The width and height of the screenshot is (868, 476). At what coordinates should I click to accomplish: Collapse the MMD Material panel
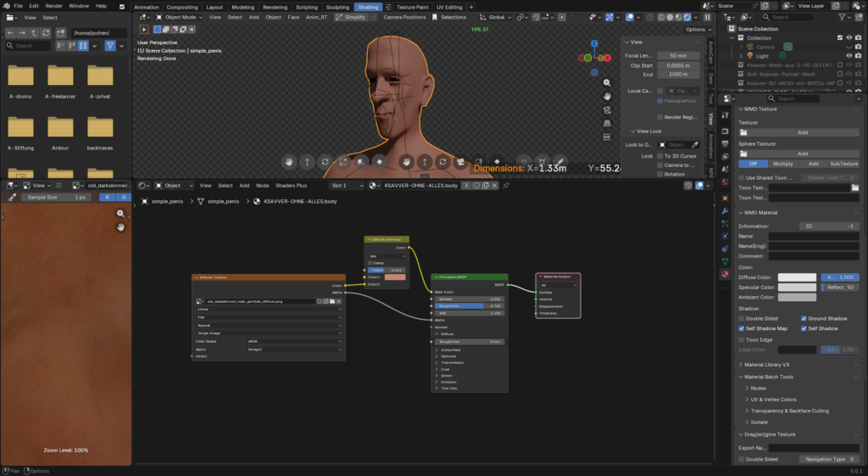[741, 213]
